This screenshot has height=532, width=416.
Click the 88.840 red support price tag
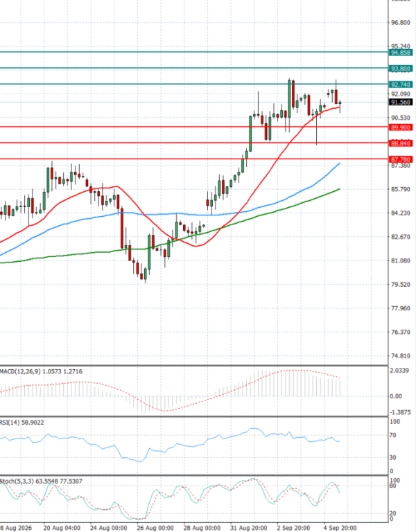[401, 143]
